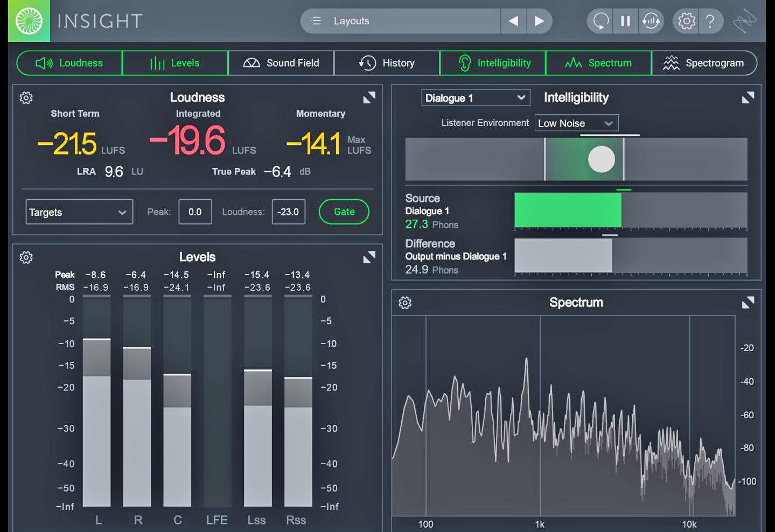The width and height of the screenshot is (775, 532).
Task: Select the History tab
Action: tap(387, 63)
